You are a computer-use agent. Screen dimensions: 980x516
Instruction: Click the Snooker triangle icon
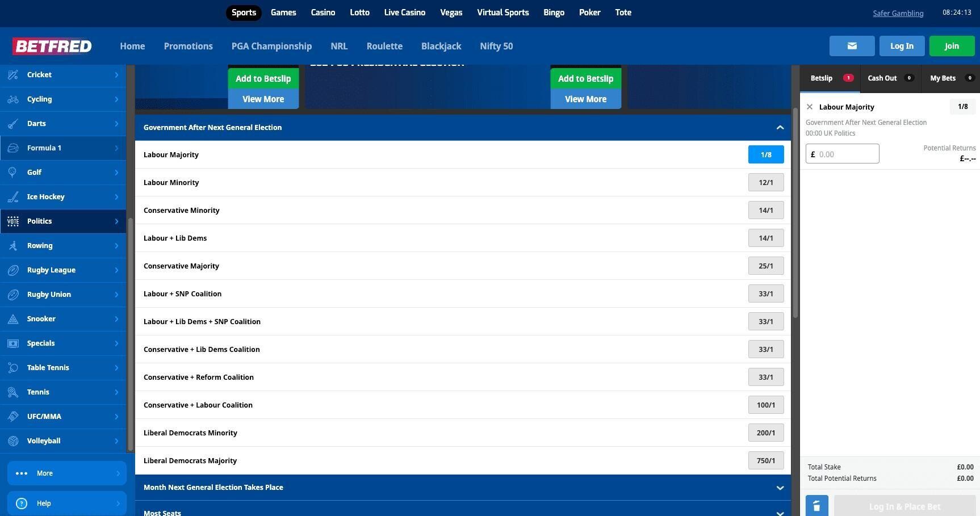click(x=13, y=318)
